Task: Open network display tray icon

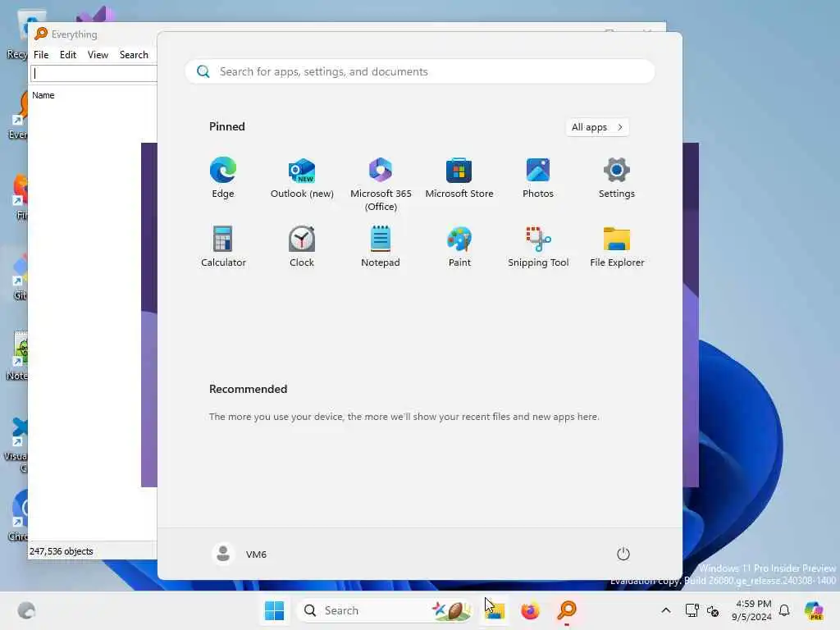Action: pos(692,610)
